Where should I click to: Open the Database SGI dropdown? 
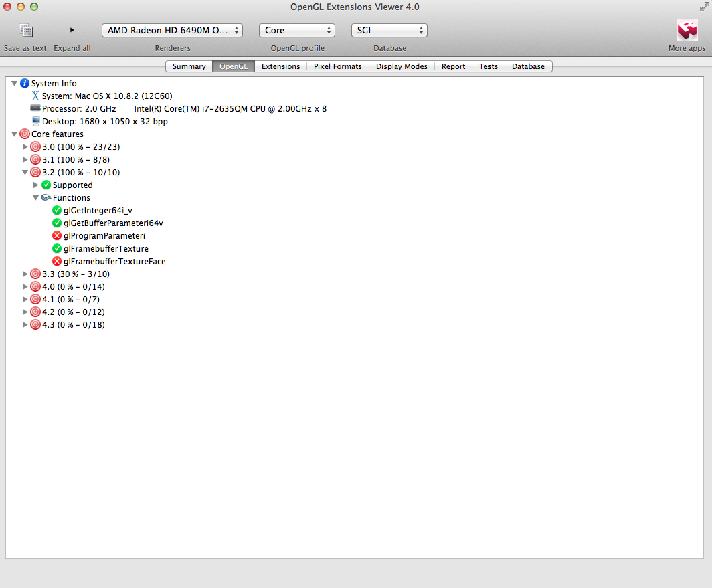tap(389, 30)
